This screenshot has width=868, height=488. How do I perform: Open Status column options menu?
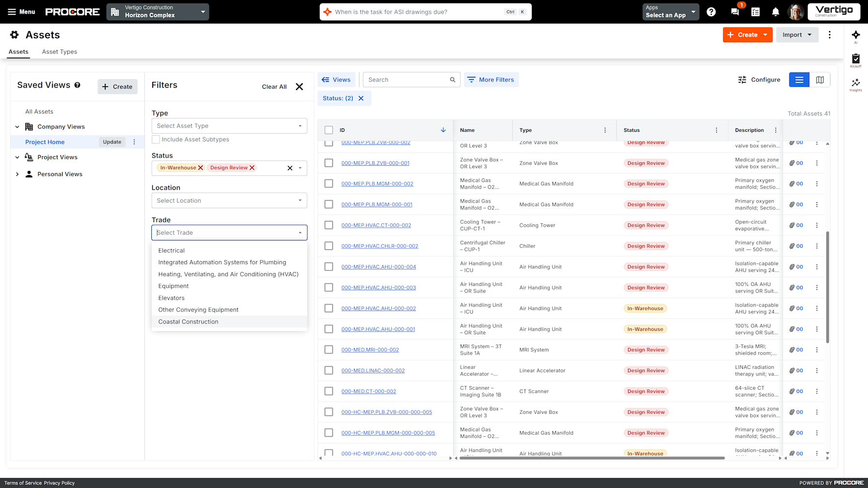(x=716, y=130)
